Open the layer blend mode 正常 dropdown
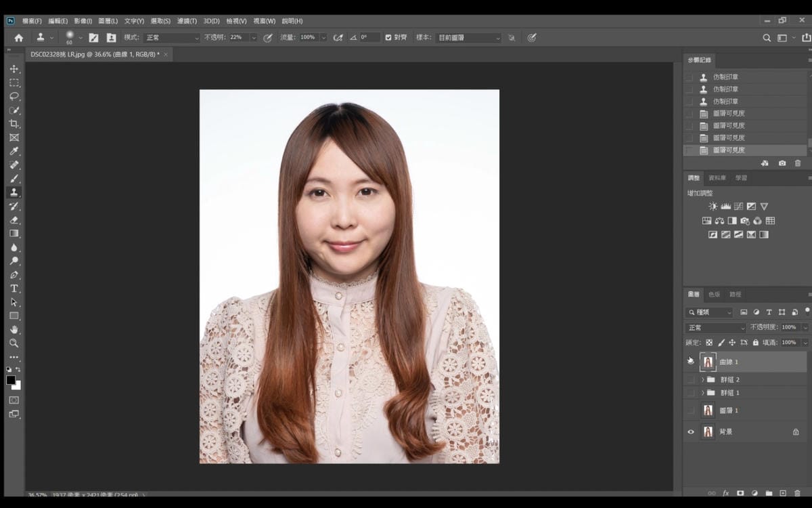 click(x=715, y=327)
